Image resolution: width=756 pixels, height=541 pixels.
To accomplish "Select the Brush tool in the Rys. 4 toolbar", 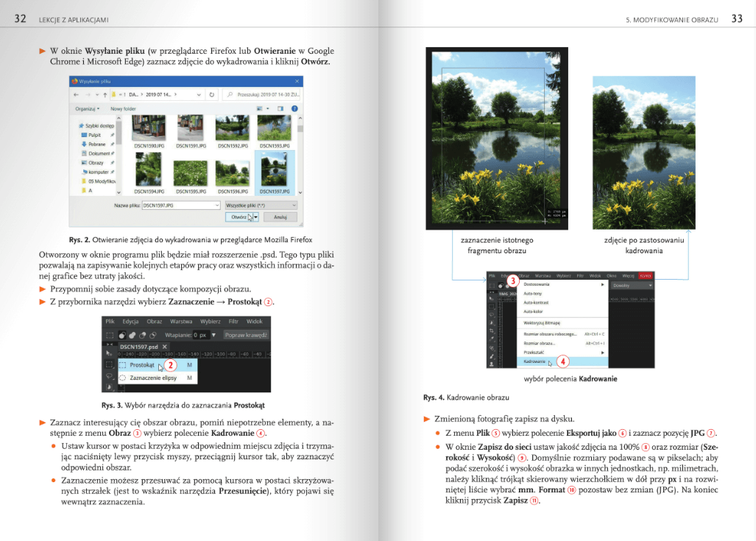I will (x=492, y=356).
